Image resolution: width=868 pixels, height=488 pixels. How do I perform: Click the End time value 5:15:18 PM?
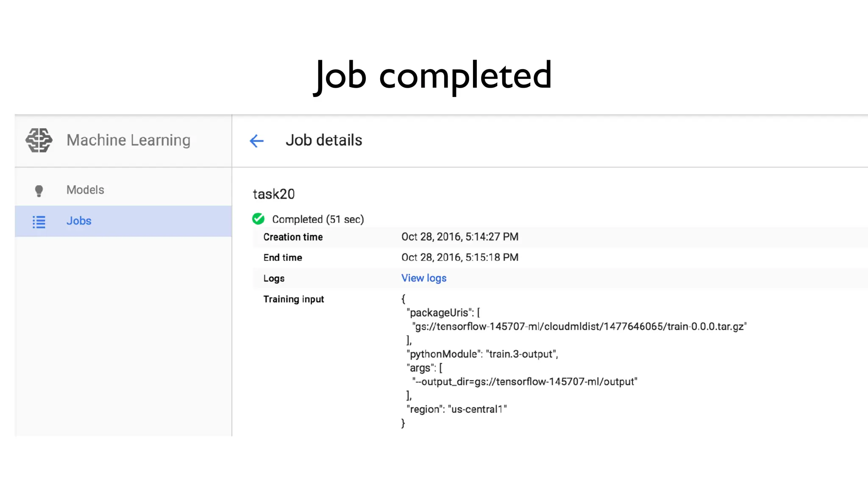[x=460, y=258]
